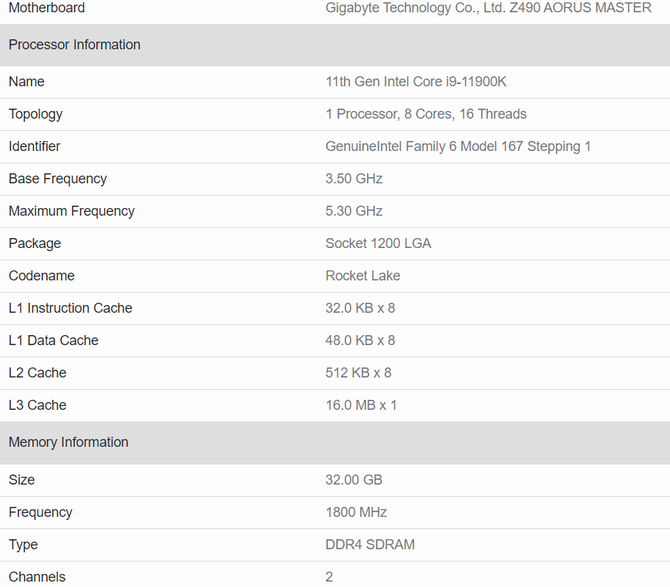The image size is (670, 587).
Task: Click the 16.0 MB x 1 L3 value
Action: point(361,405)
